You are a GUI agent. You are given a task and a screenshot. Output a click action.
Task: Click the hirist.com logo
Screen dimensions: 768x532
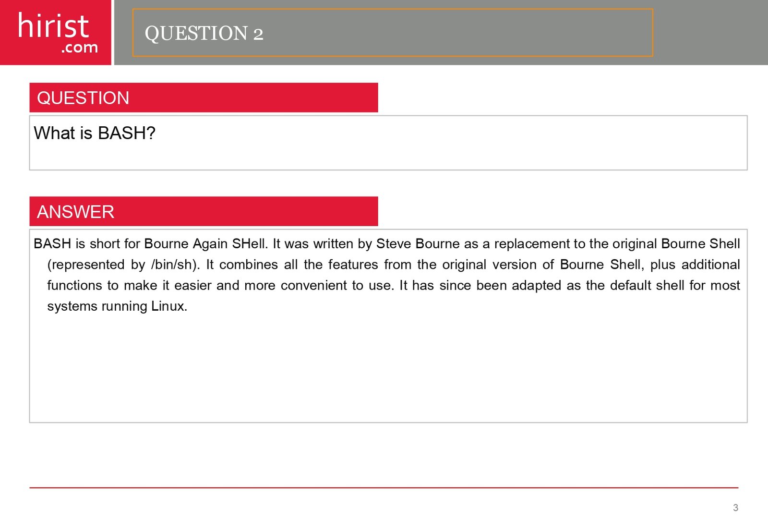[x=56, y=32]
